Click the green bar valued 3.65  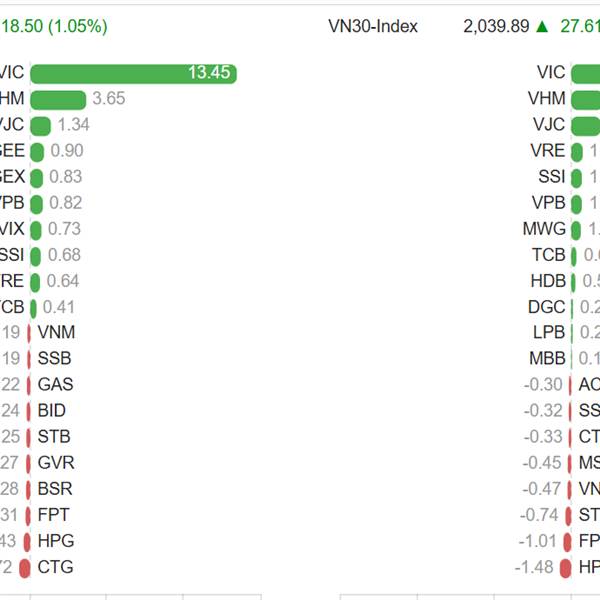58,99
